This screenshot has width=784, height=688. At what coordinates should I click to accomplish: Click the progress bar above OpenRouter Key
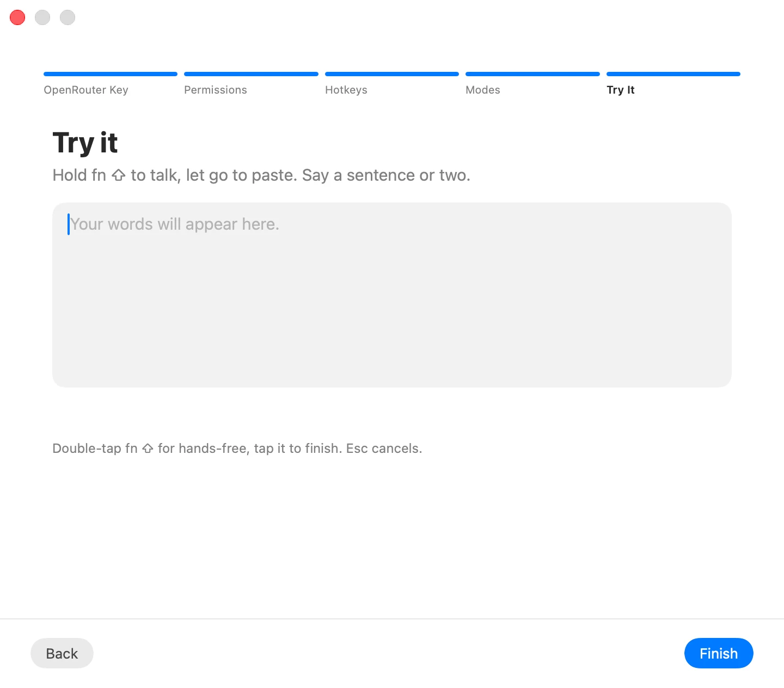(111, 74)
